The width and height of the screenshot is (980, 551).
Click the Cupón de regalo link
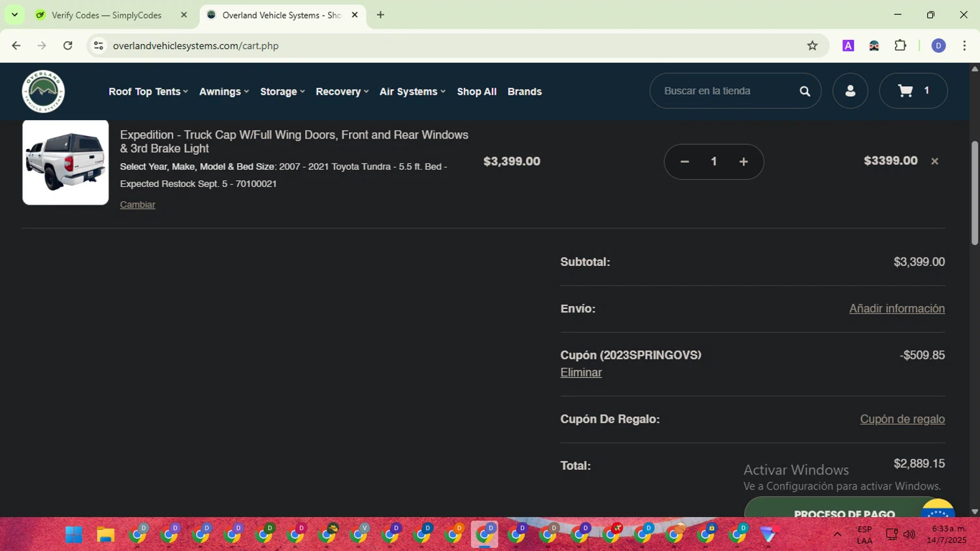click(x=902, y=419)
